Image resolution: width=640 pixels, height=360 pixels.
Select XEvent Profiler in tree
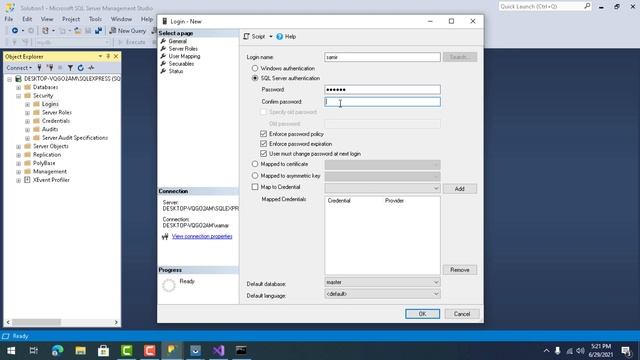51,180
